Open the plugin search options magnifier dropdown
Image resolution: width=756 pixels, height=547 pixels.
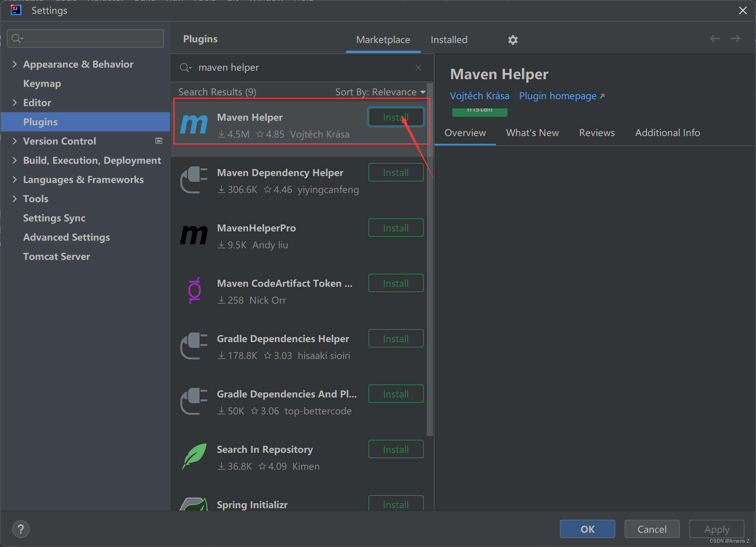point(186,68)
